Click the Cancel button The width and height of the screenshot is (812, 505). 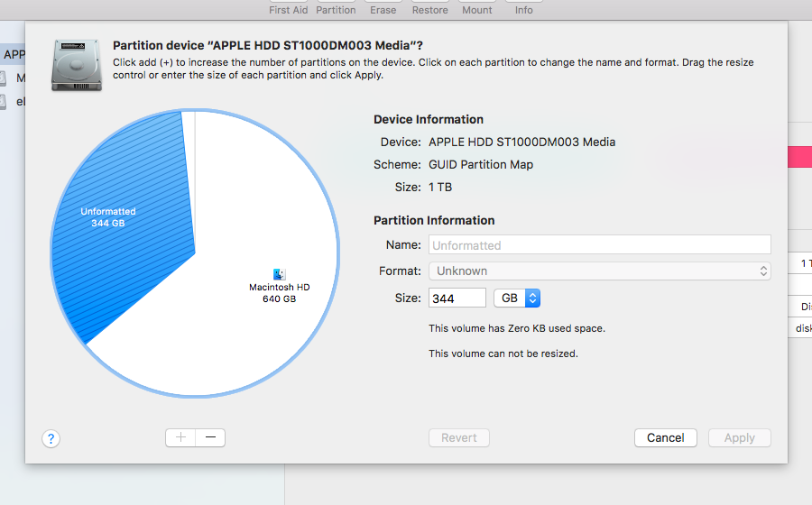(x=666, y=437)
